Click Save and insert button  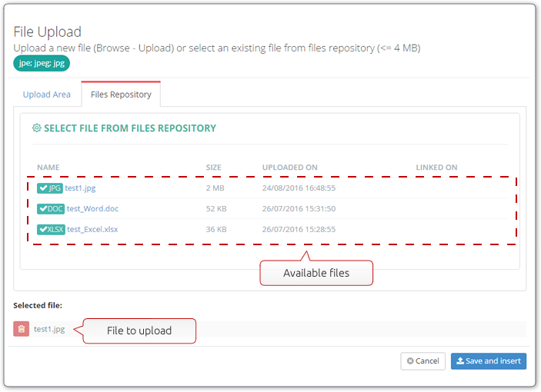[x=489, y=361]
